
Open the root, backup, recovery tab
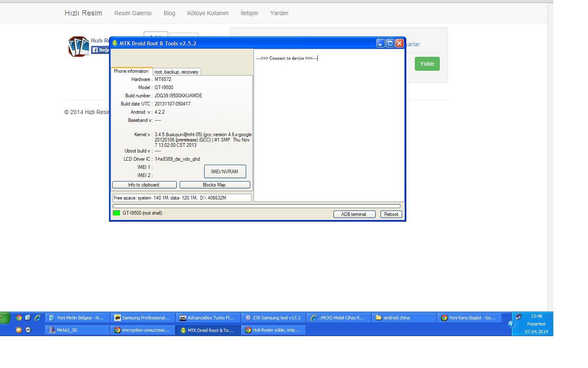(x=176, y=72)
